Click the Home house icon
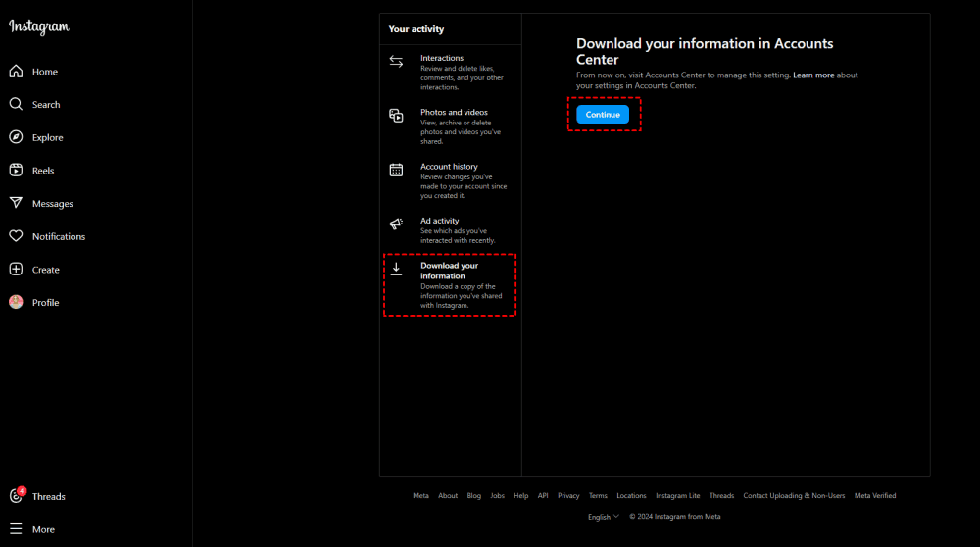The height and width of the screenshot is (547, 980). pyautogui.click(x=16, y=72)
